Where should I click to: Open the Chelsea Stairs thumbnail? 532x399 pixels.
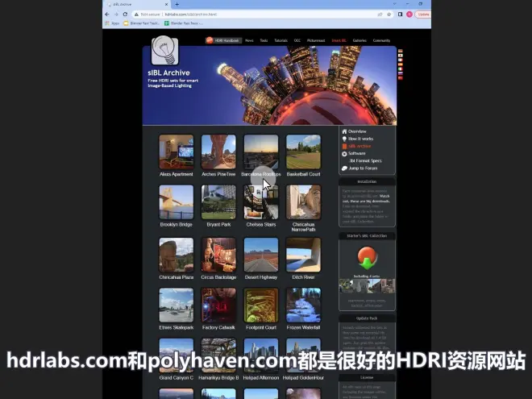[261, 202]
